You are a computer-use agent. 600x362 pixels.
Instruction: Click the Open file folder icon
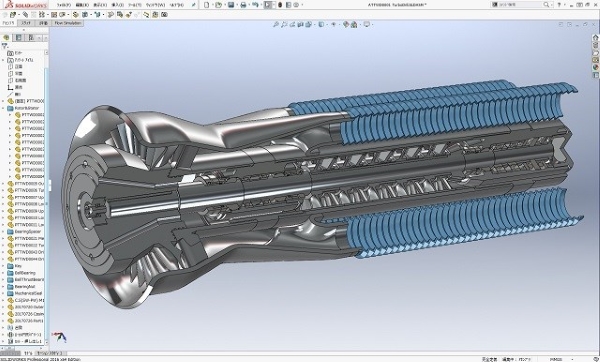[218, 5]
